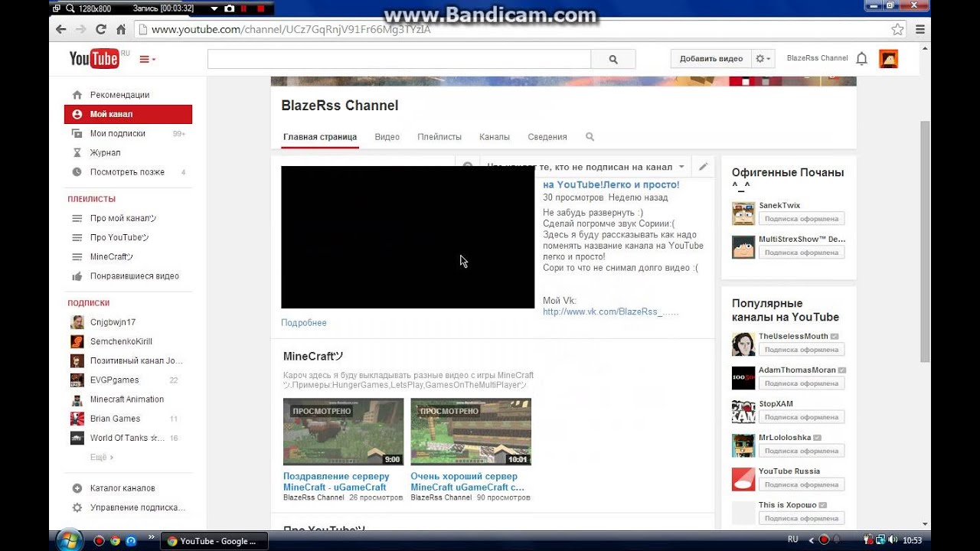Open the guide menu next to YouTube logo

(147, 59)
